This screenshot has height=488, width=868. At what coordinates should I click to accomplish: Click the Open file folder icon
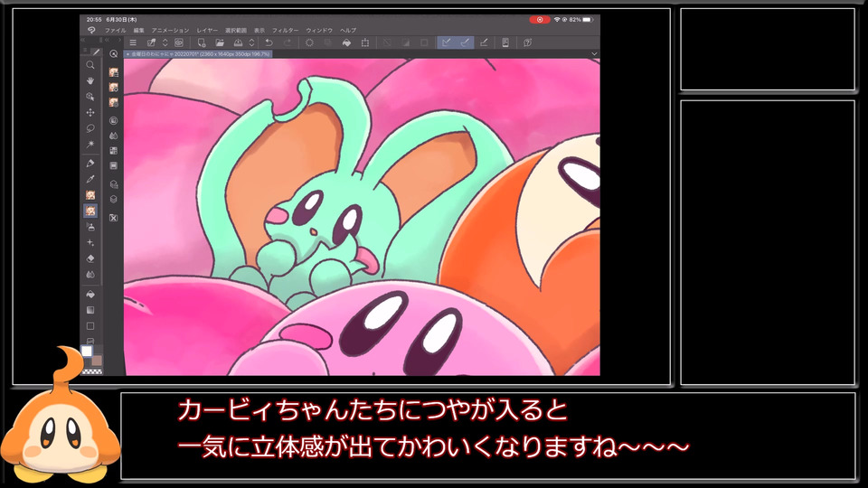point(220,42)
